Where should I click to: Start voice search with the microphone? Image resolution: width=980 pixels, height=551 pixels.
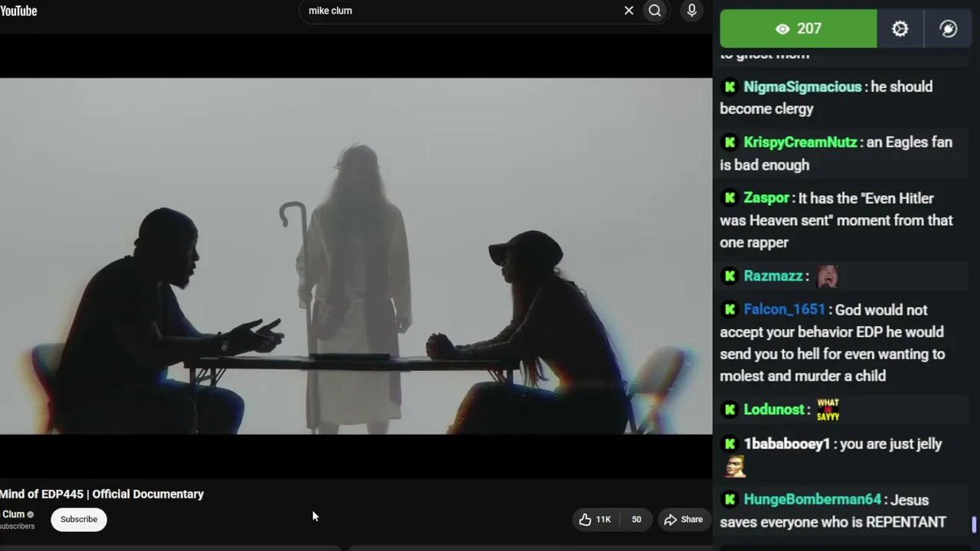(691, 11)
